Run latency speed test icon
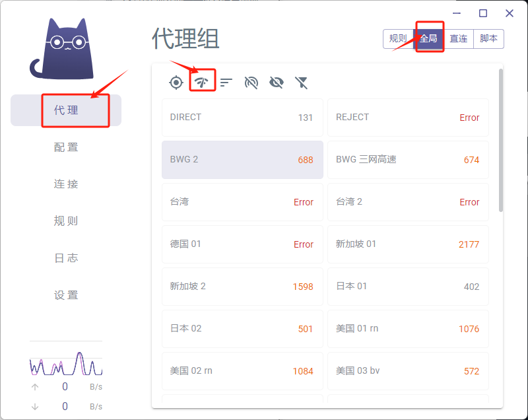This screenshot has height=420, width=528. coord(201,82)
